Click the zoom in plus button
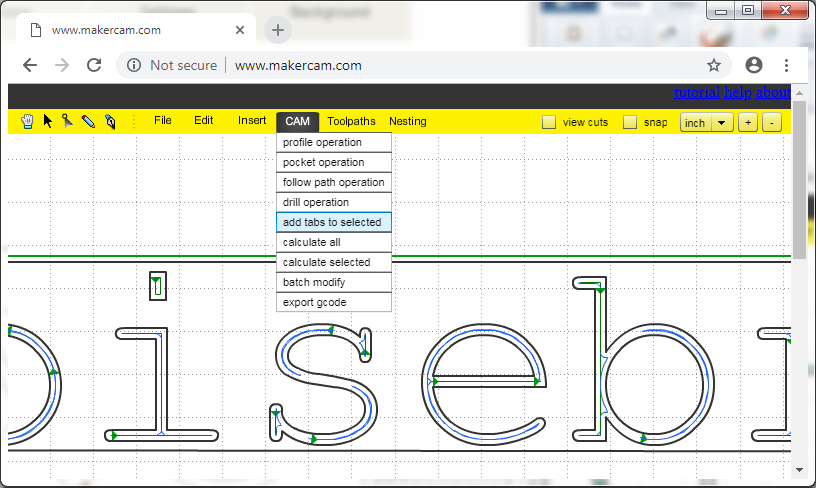 [x=747, y=123]
